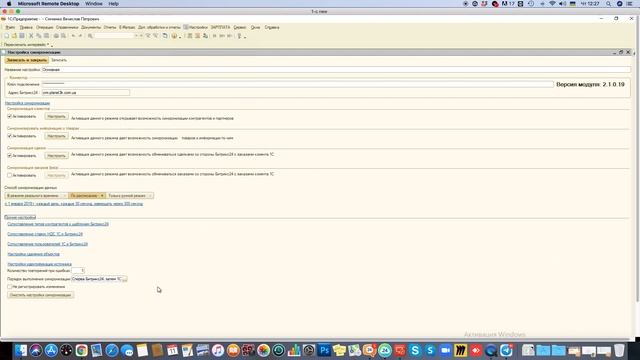Click the New document toolbar icon

pyautogui.click(x=7, y=36)
